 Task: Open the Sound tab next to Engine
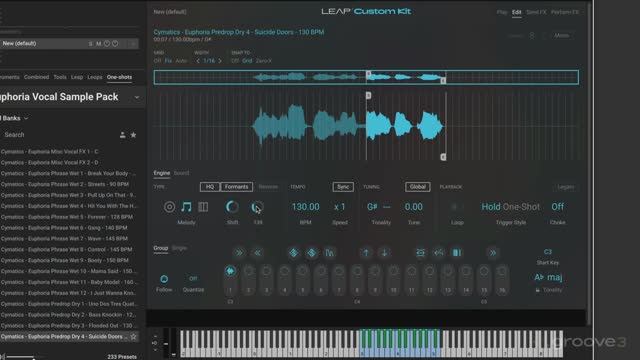coord(182,173)
